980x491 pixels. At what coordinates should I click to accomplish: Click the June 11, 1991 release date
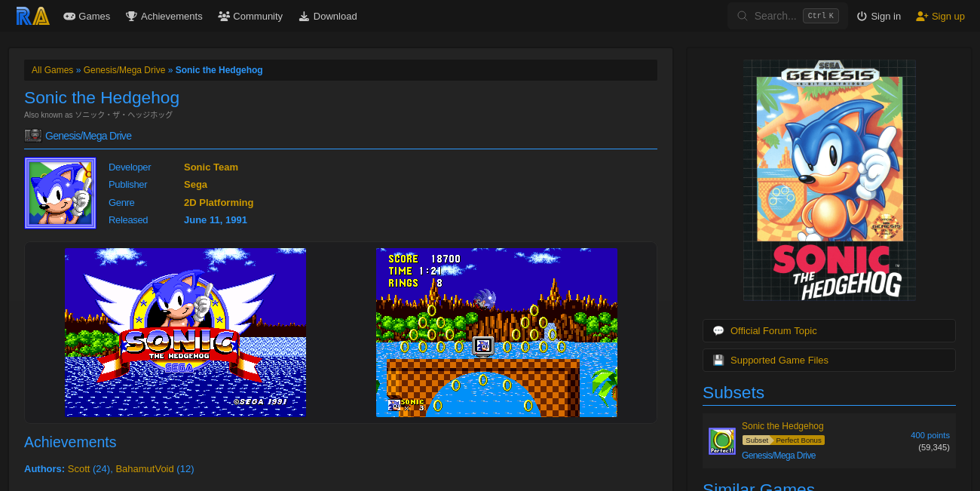[216, 220]
